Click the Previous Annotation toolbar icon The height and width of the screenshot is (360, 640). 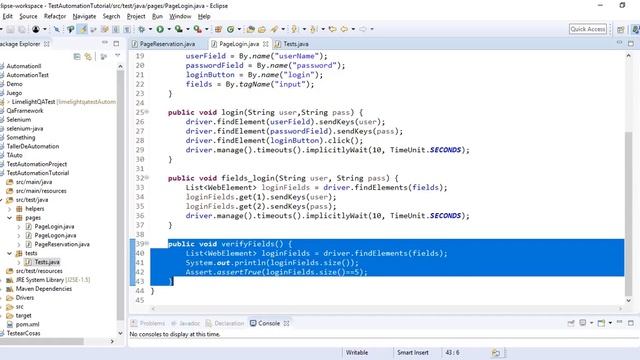coord(313,29)
